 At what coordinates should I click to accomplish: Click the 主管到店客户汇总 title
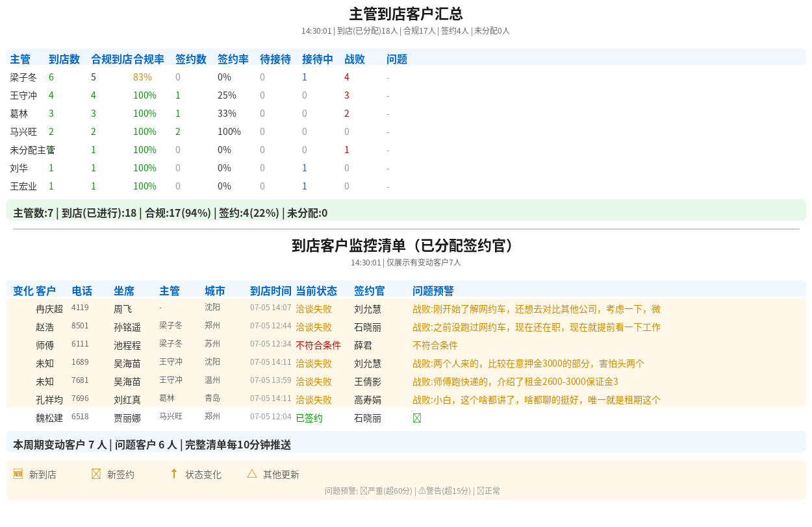coord(406,14)
